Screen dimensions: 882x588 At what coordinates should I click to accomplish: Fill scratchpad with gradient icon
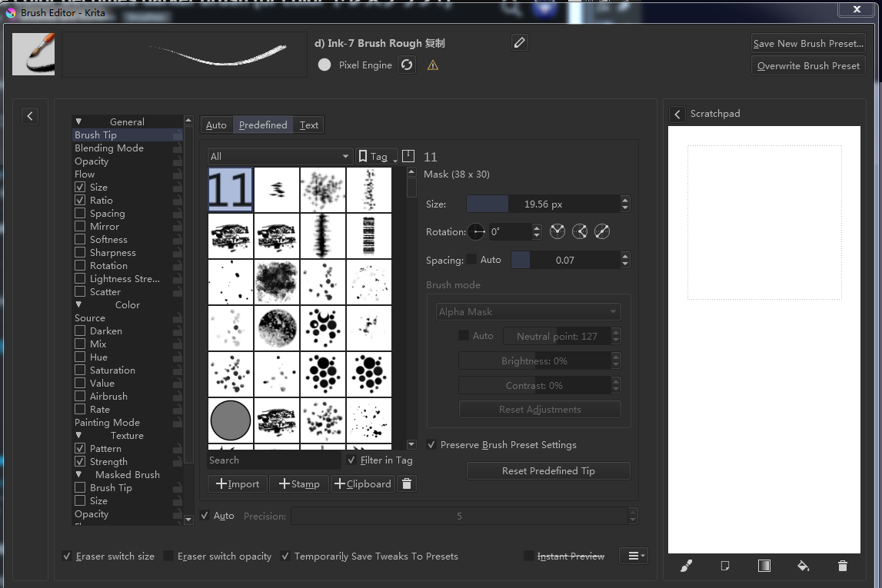[764, 566]
